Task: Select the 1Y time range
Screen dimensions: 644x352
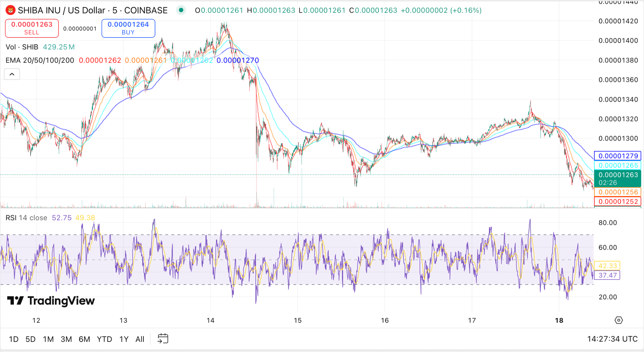Action: click(124, 339)
